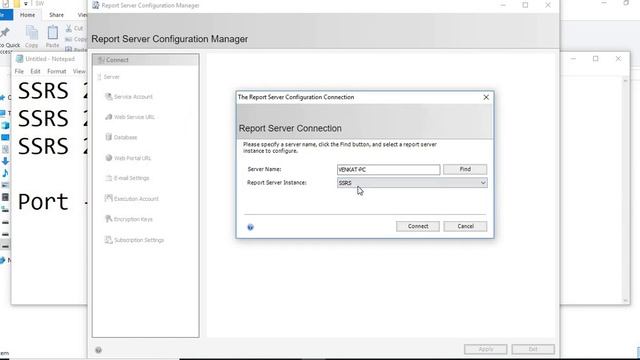Image resolution: width=640 pixels, height=360 pixels.
Task: Click the Cut command in File Explorer ribbon
Action: (75, 28)
